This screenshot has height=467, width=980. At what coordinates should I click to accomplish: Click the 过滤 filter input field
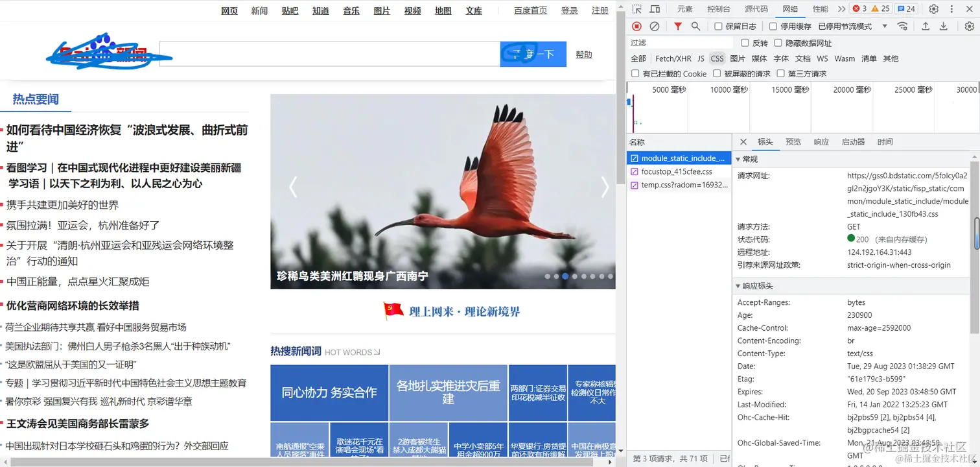(681, 43)
